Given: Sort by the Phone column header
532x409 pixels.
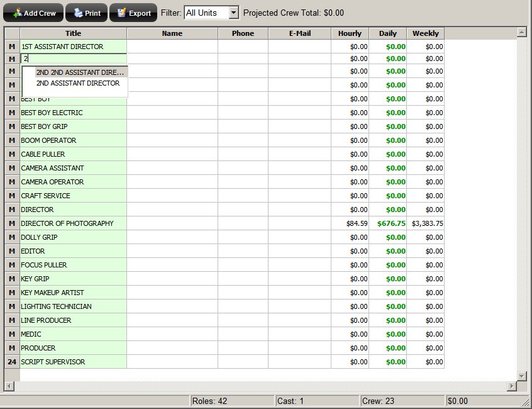Looking at the screenshot, I should coord(243,33).
